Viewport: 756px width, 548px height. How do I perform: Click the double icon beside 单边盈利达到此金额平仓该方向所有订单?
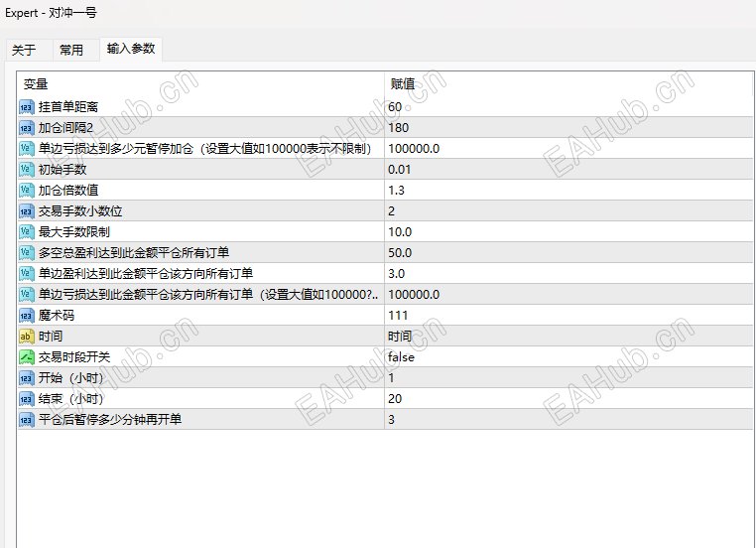click(x=27, y=274)
